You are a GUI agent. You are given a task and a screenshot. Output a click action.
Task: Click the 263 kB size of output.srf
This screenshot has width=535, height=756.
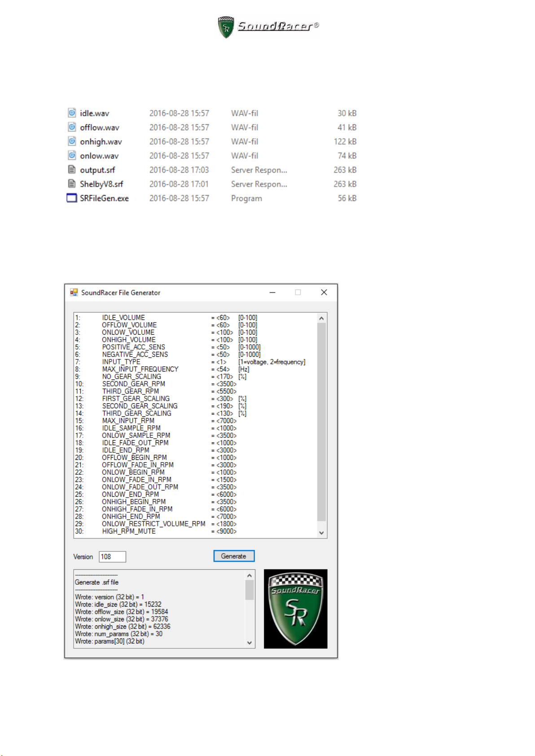(x=345, y=170)
